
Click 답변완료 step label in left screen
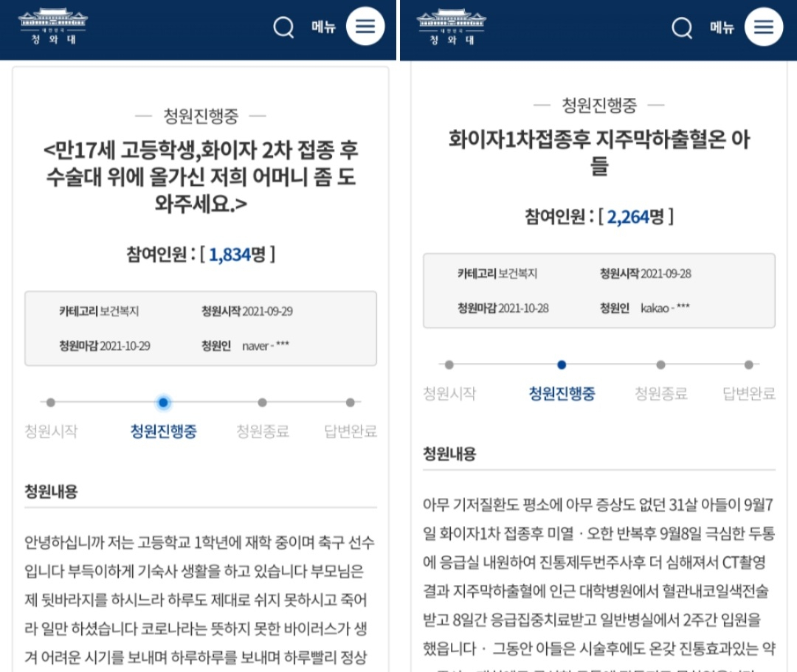tap(351, 432)
